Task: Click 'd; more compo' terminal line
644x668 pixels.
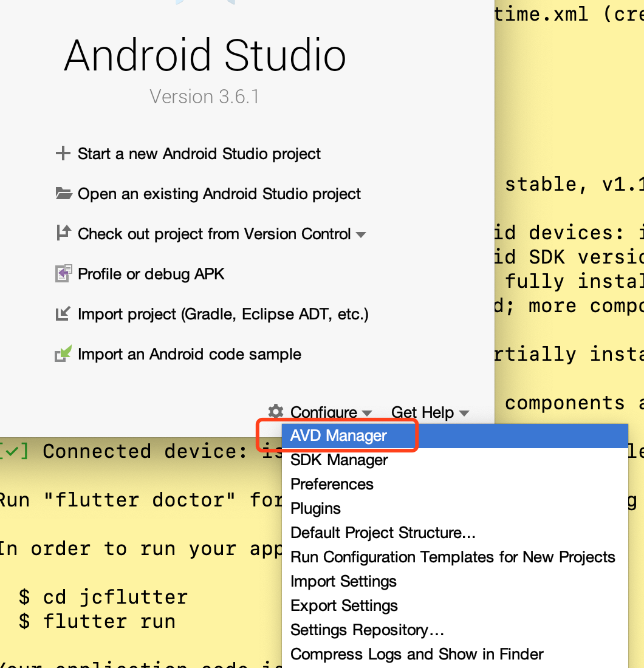Action: [x=569, y=306]
